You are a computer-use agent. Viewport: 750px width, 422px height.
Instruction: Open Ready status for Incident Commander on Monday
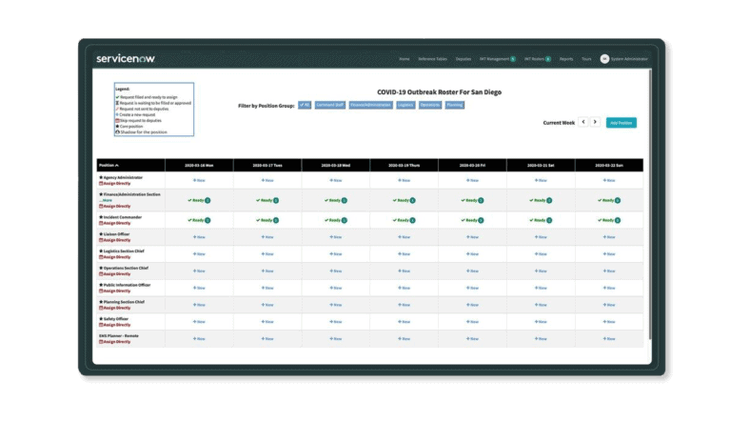coord(199,220)
